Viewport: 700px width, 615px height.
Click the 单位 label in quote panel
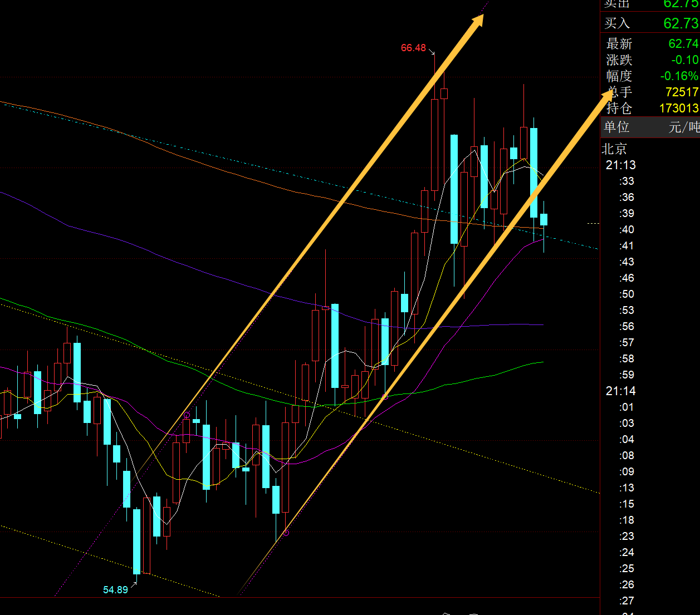point(617,127)
